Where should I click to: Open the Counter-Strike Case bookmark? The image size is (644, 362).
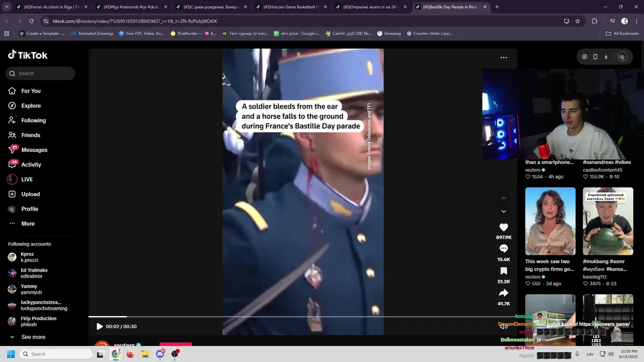pyautogui.click(x=429, y=34)
